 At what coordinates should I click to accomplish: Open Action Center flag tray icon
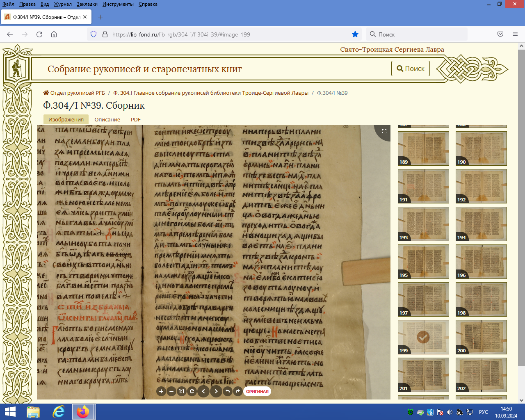[440, 412]
